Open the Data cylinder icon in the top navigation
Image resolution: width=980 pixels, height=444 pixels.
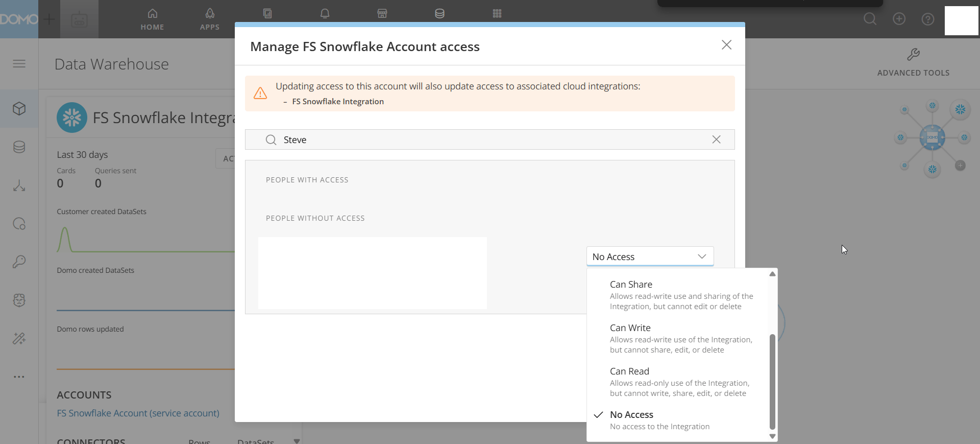click(x=439, y=13)
